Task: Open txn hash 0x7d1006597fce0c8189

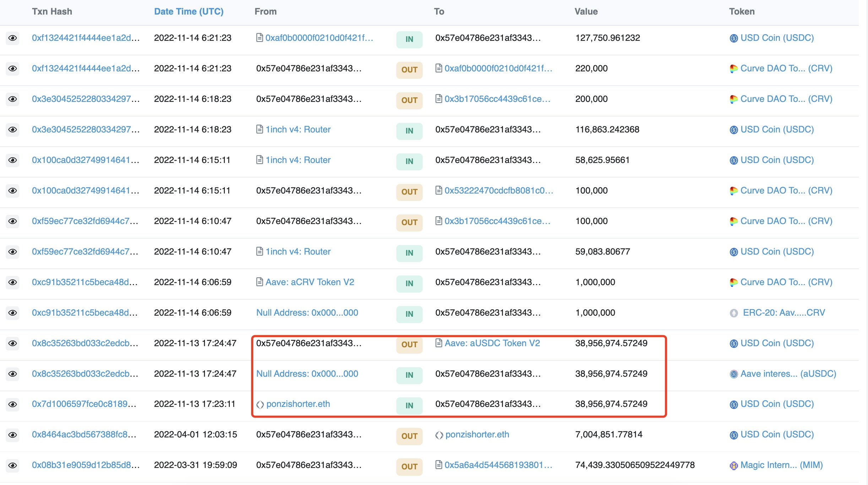Action: 84,404
